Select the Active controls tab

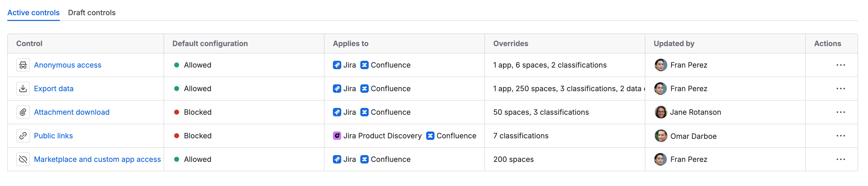click(33, 13)
